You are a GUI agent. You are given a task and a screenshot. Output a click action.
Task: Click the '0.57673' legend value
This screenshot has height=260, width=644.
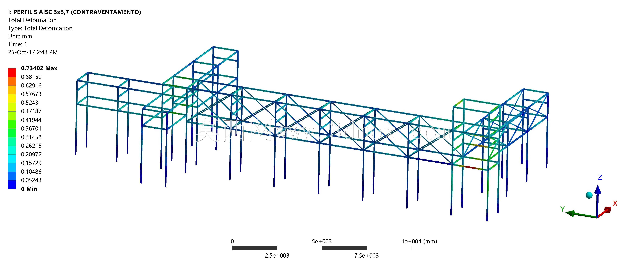tap(31, 94)
